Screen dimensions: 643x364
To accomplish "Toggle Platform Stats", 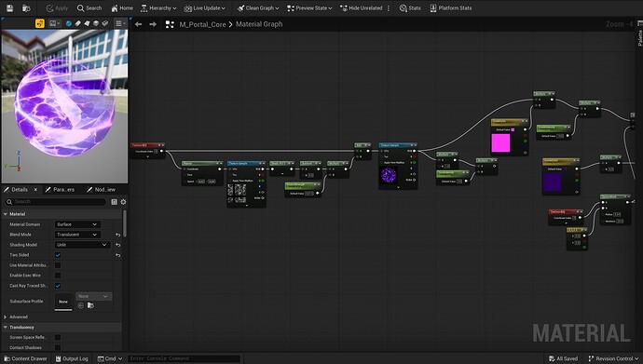I will (451, 7).
